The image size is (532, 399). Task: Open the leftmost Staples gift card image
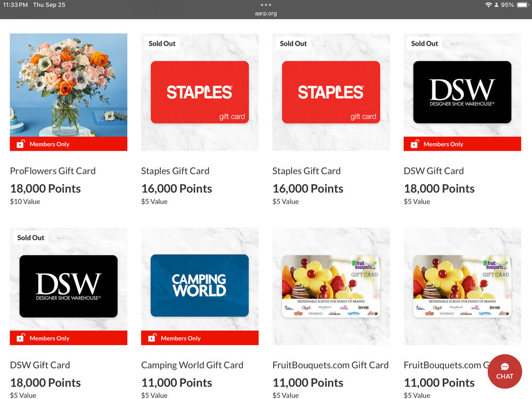[200, 92]
